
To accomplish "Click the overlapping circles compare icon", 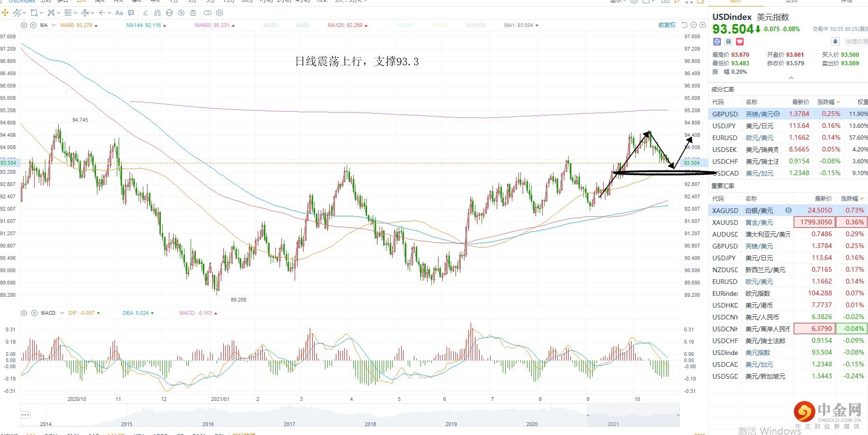I will point(208,13).
